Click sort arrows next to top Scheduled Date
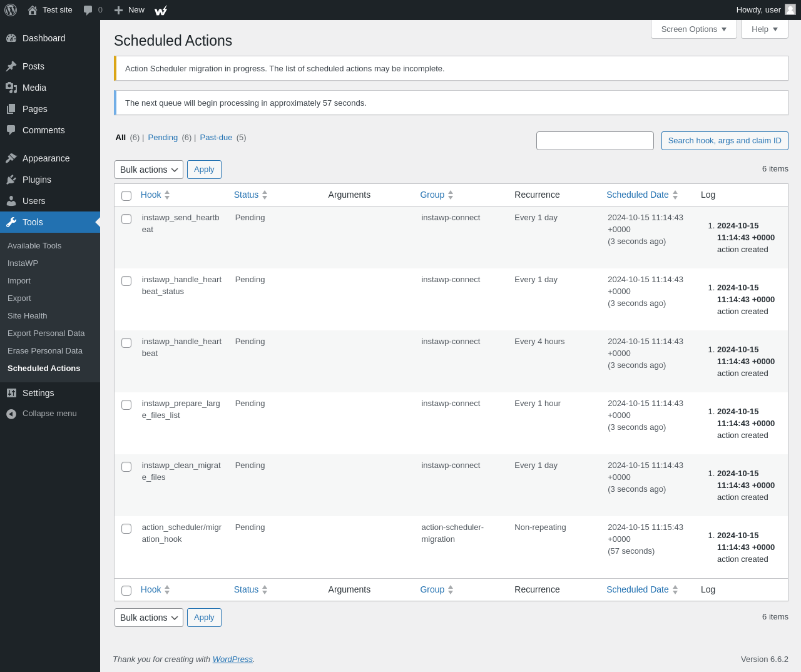This screenshot has height=672, width=801. pos(675,195)
